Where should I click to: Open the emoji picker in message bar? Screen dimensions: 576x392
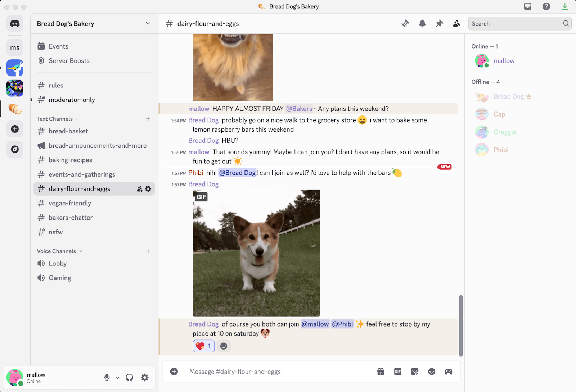pos(431,372)
